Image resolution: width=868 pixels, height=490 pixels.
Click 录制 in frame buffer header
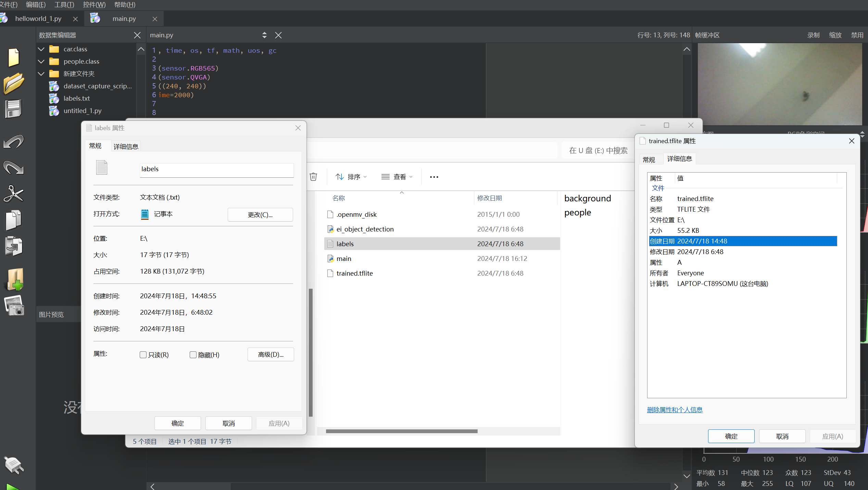pos(813,35)
